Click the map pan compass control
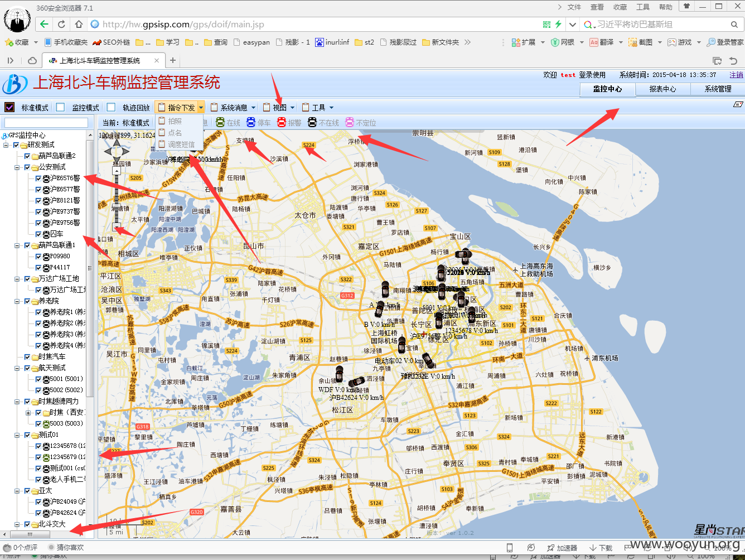 pos(117,151)
